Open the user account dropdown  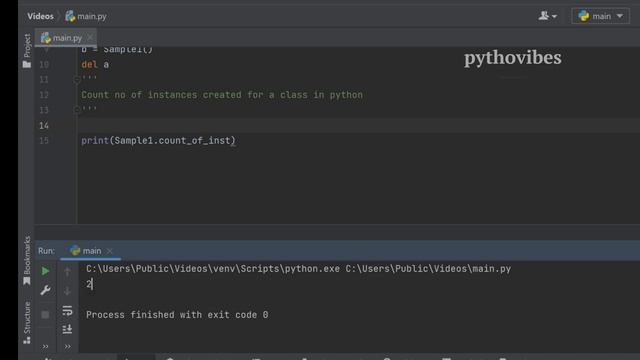click(547, 16)
